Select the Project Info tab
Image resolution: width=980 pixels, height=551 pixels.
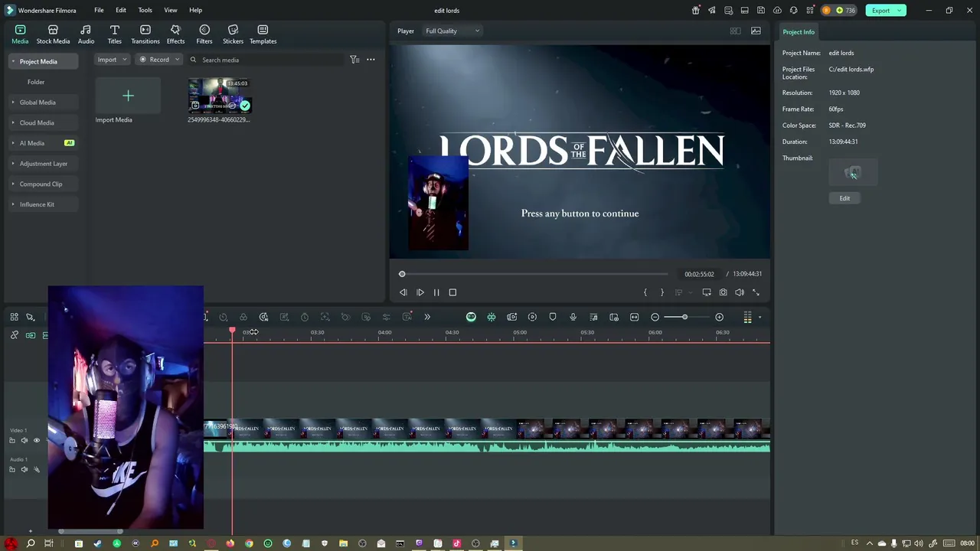[x=799, y=32]
